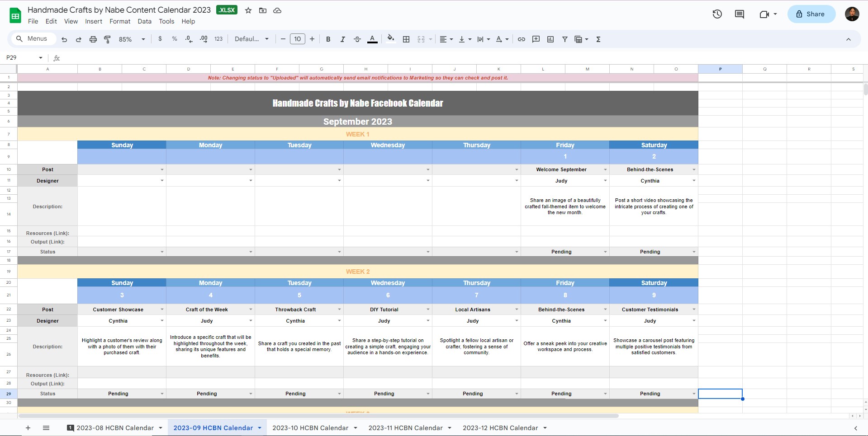Click the document title text
868x436 pixels.
[119, 10]
